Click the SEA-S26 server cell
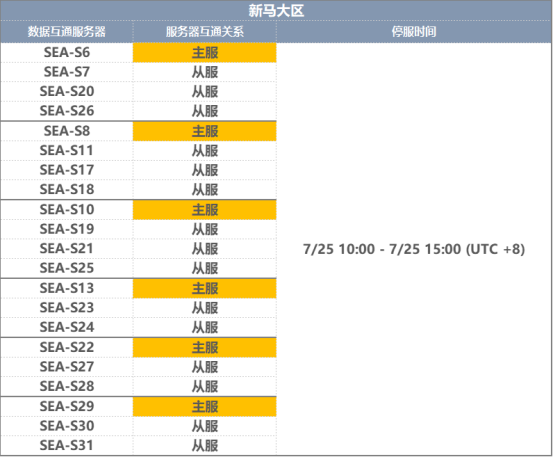Viewport: 554px width, 457px height. click(x=67, y=111)
